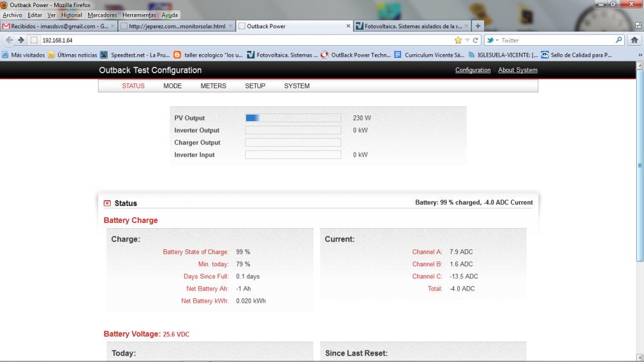Click the Firefox forward arrow button
This screenshot has height=362, width=644.
pyautogui.click(x=21, y=41)
